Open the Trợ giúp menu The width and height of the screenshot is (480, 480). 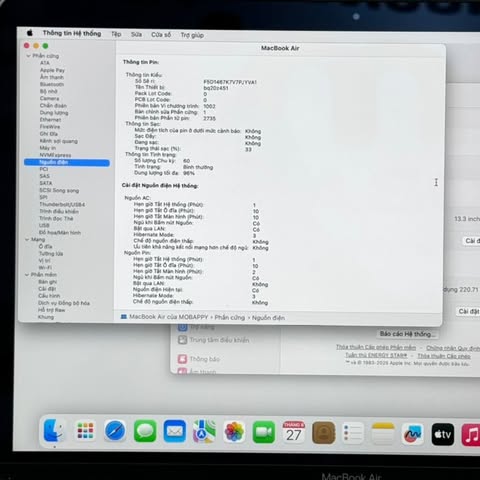pos(192,35)
